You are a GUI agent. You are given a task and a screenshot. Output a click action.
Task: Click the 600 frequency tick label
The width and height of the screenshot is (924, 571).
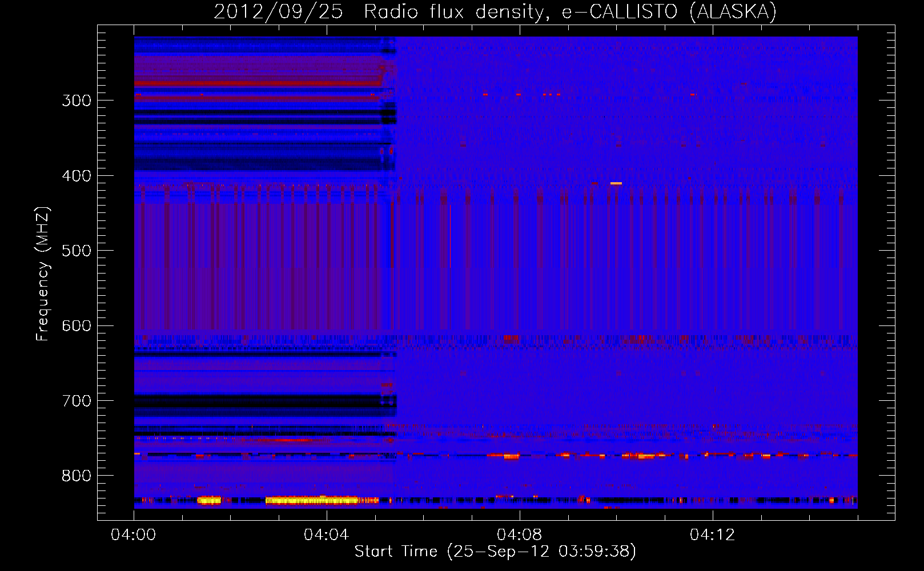77,326
